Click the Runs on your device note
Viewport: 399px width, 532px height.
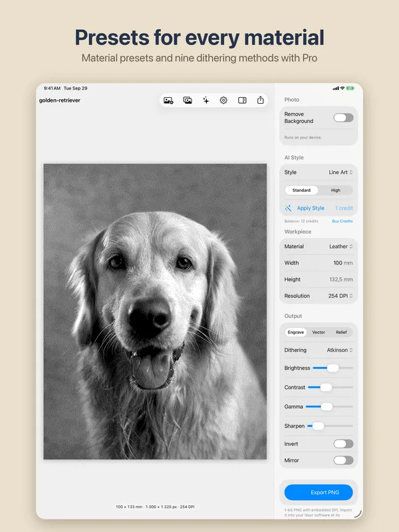coord(303,138)
